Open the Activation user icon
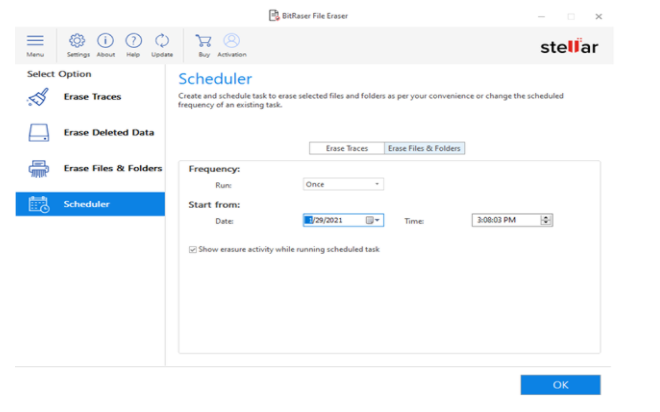Image resolution: width=660 pixels, height=412 pixels. click(x=232, y=40)
